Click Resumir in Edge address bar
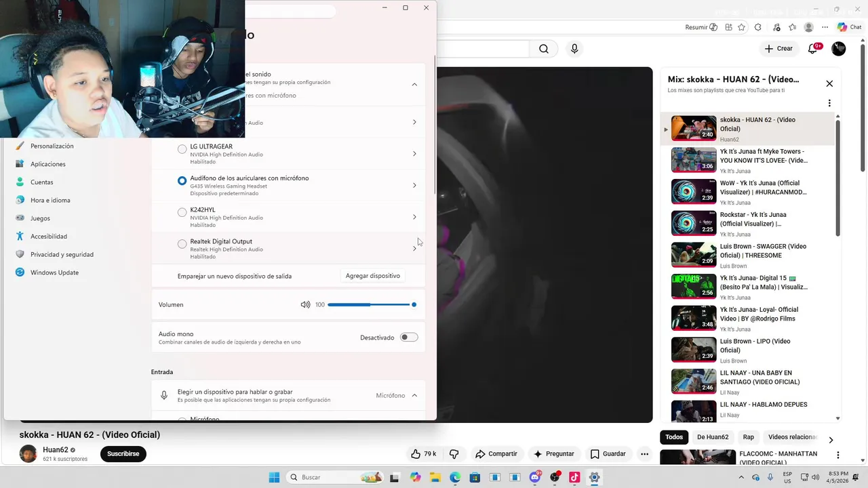This screenshot has height=488, width=868. (x=701, y=27)
